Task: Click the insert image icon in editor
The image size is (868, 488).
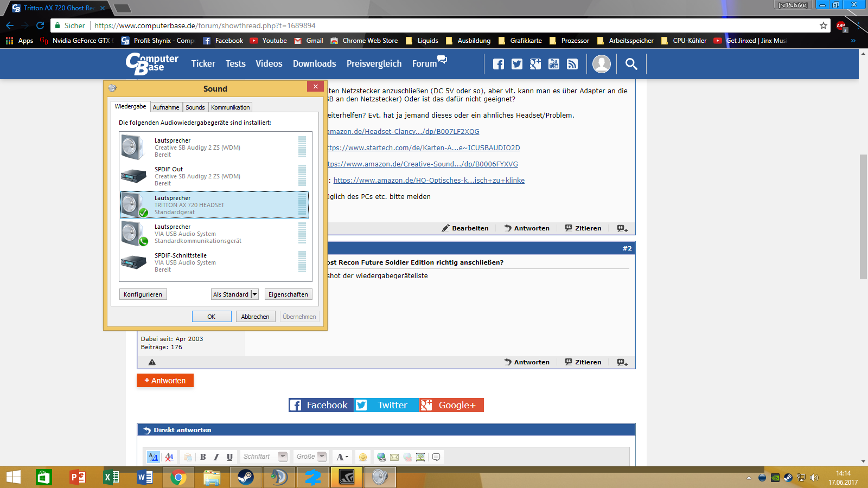Action: click(x=420, y=457)
